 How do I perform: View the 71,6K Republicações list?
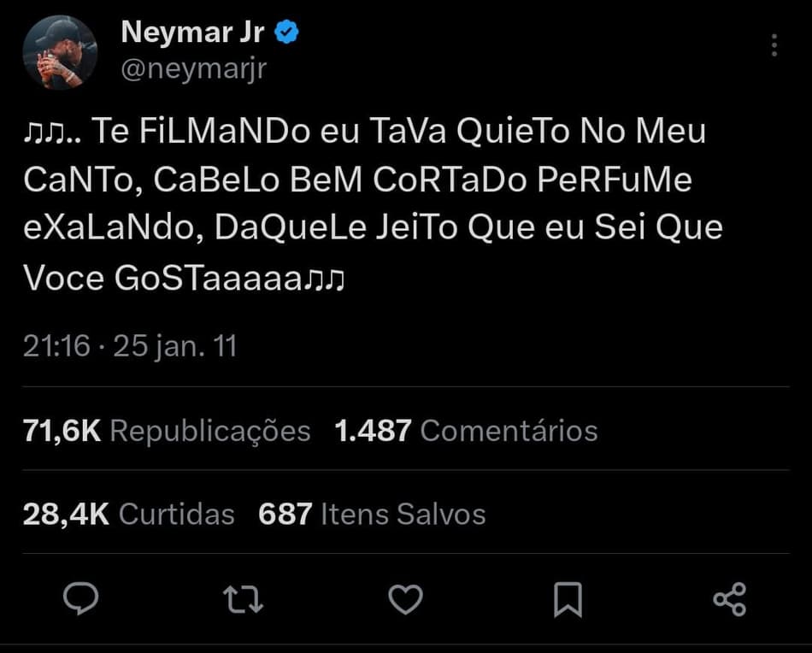point(167,431)
